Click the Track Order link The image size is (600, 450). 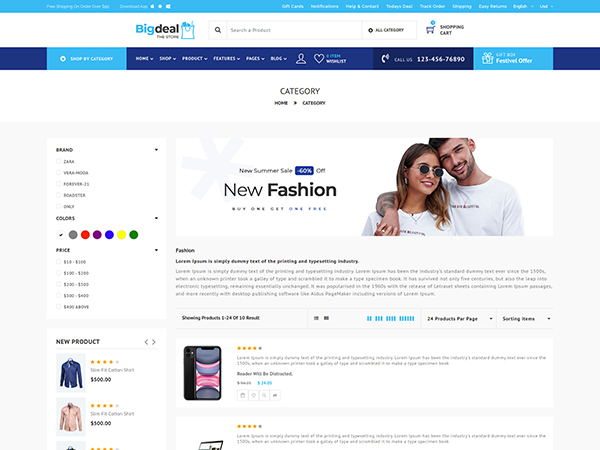[432, 6]
